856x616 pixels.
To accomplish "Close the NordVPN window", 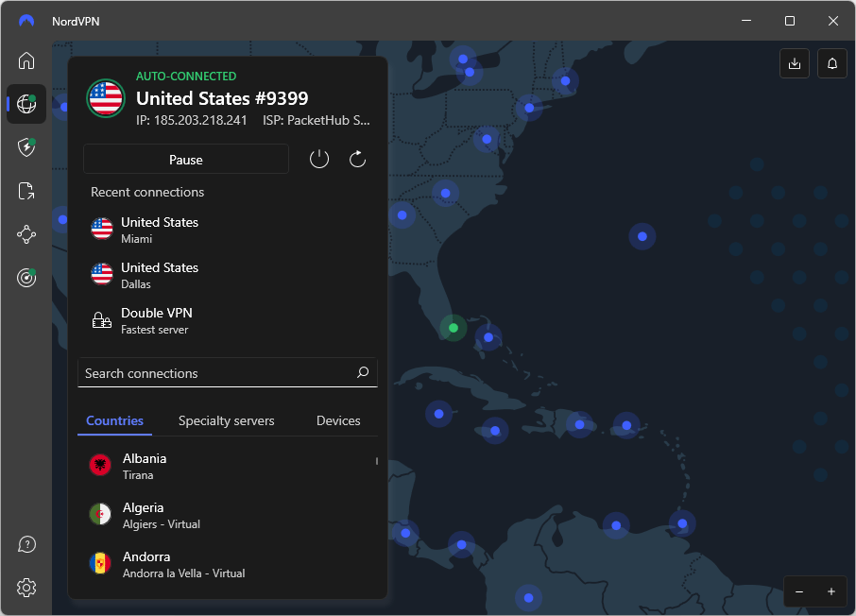I will 832,21.
